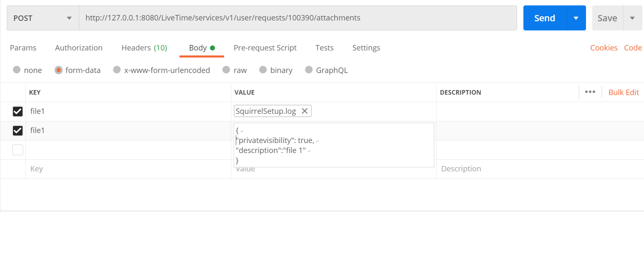
Task: Click the Send button
Action: pos(545,18)
